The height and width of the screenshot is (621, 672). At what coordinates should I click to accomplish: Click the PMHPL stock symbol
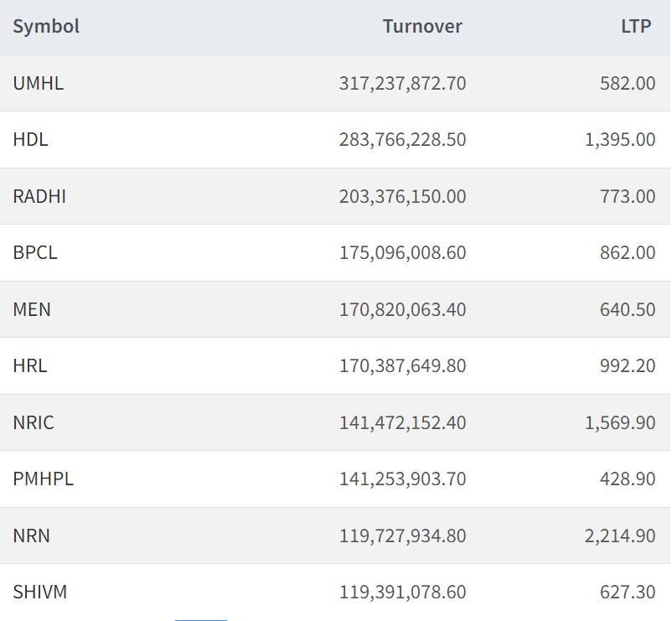coord(44,479)
